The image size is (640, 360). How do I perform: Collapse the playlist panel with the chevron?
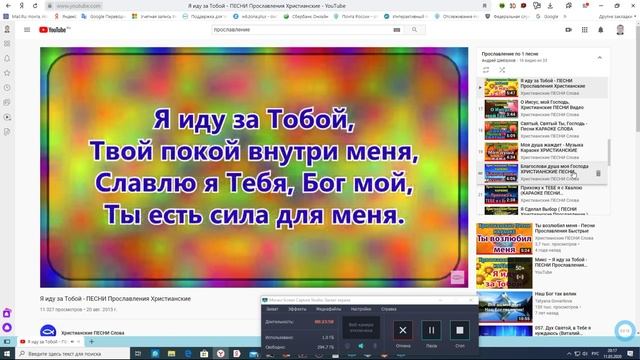click(x=600, y=58)
